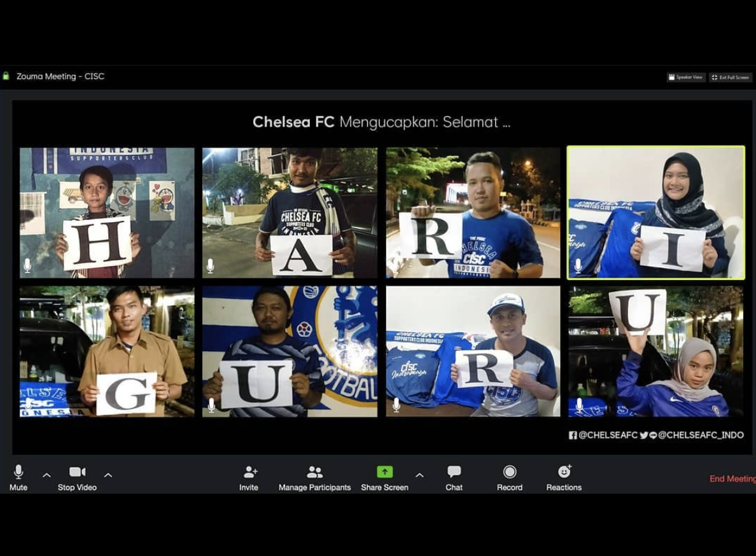
Task: Open the Manage Participants panel
Action: tap(314, 472)
